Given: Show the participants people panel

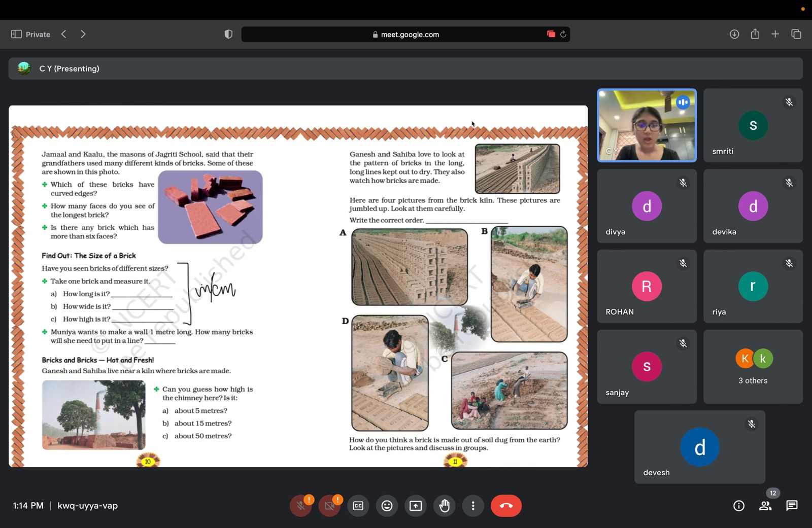Looking at the screenshot, I should (765, 506).
